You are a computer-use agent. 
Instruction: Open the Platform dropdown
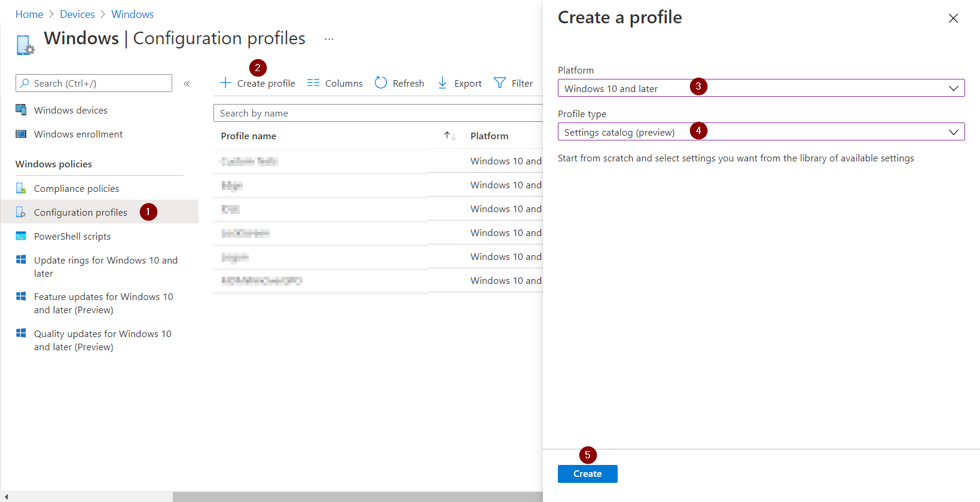[x=761, y=88]
